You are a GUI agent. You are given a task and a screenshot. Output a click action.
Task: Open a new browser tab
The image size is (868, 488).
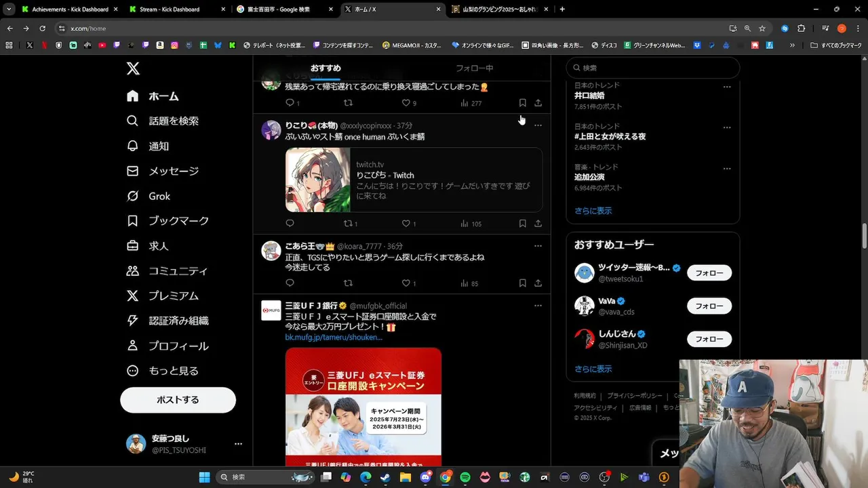[562, 9]
